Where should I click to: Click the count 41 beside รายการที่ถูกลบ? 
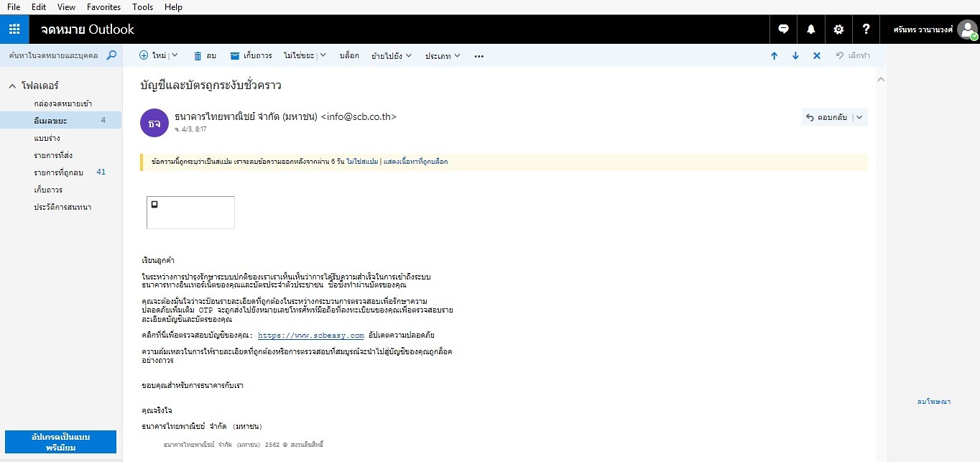101,172
